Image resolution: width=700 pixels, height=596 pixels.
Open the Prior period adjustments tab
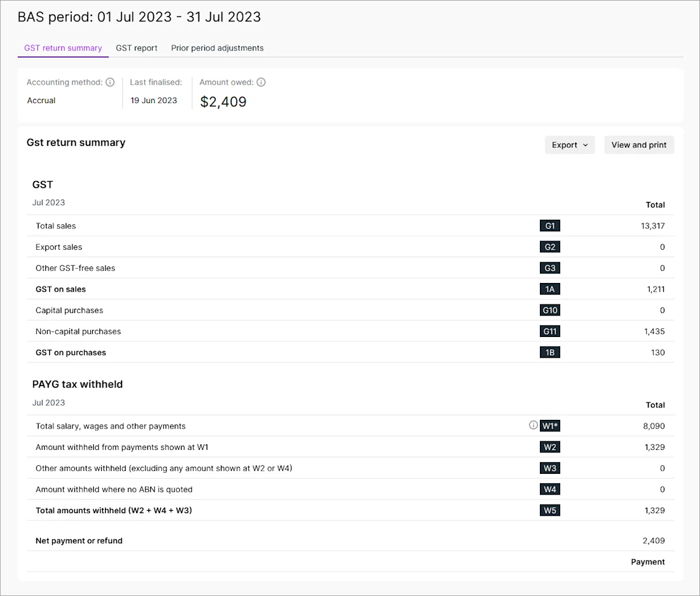(x=217, y=48)
